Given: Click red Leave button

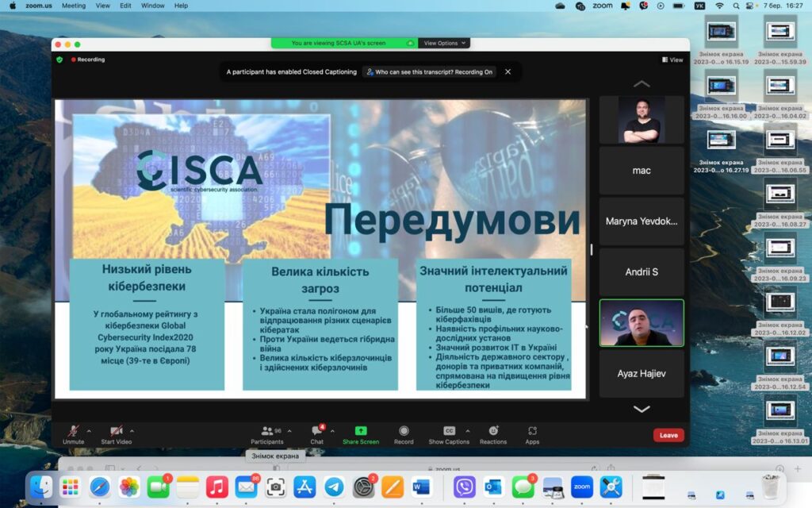Looking at the screenshot, I should point(668,435).
